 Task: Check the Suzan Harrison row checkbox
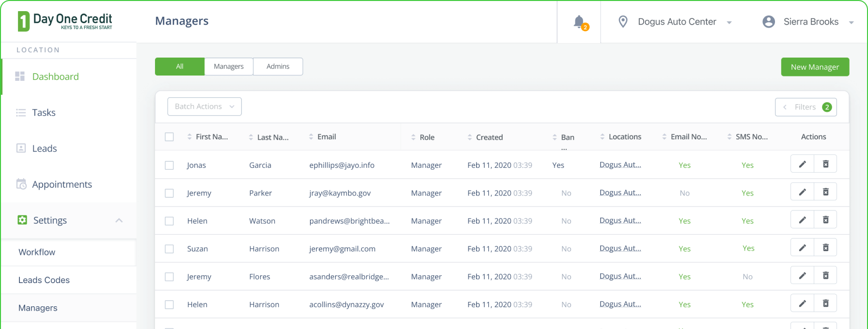(169, 249)
